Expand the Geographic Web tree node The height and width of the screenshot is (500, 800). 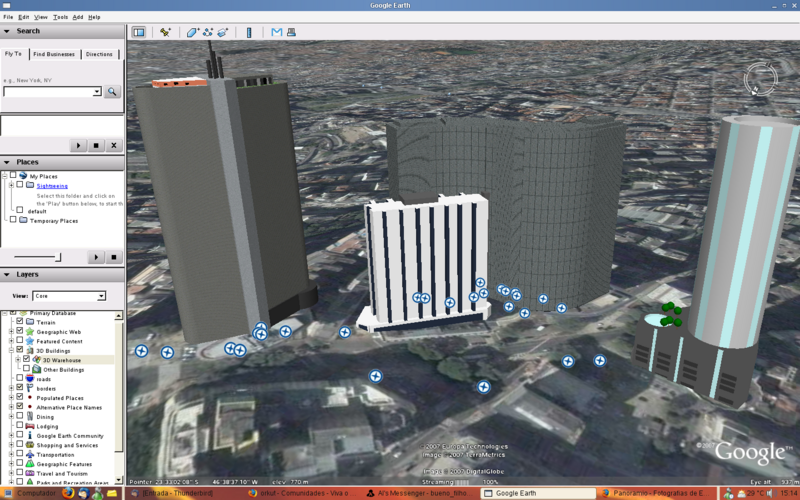(12, 332)
